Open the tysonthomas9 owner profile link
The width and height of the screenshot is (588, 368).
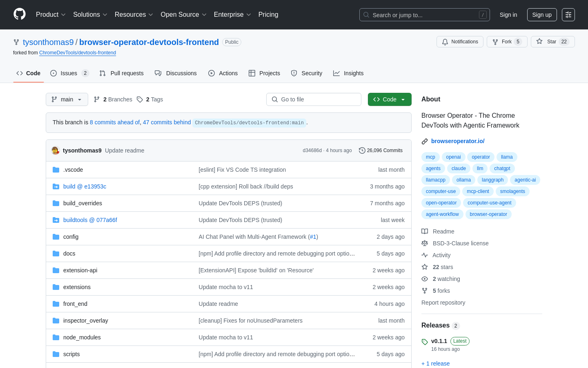(48, 42)
